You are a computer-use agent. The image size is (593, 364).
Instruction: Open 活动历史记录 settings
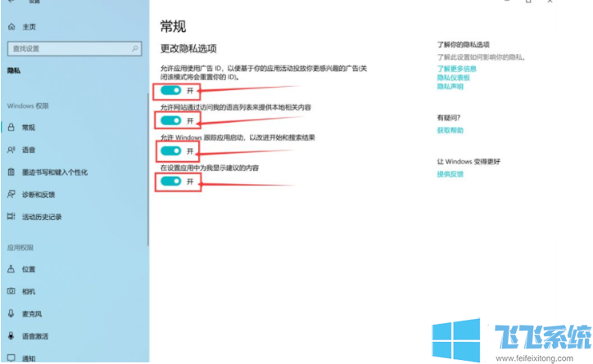pyautogui.click(x=42, y=217)
